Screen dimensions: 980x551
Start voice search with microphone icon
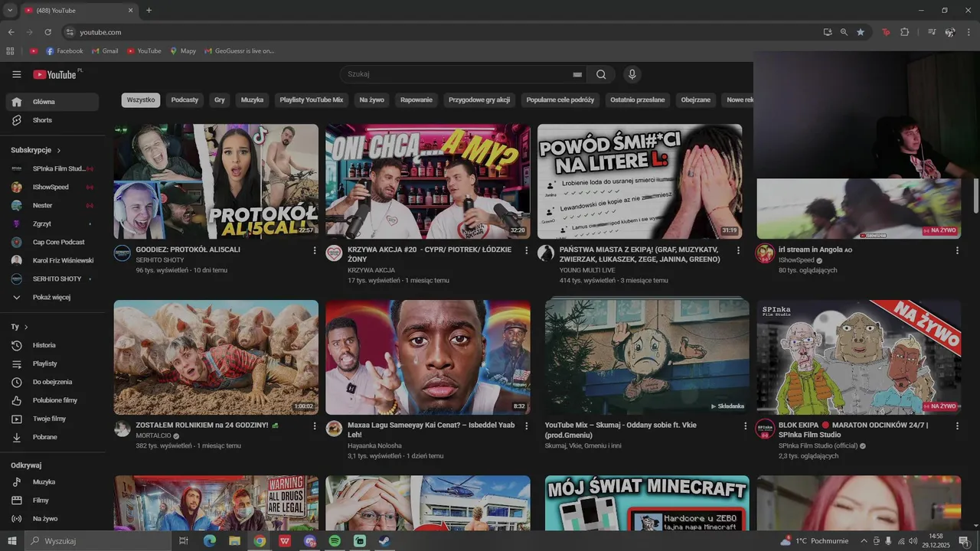[632, 74]
